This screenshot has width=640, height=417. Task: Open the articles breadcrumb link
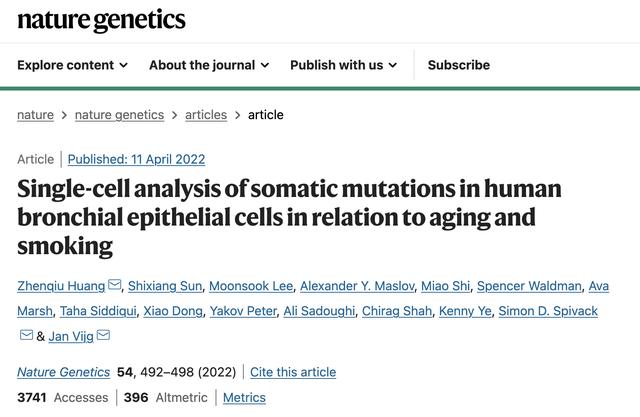[206, 115]
